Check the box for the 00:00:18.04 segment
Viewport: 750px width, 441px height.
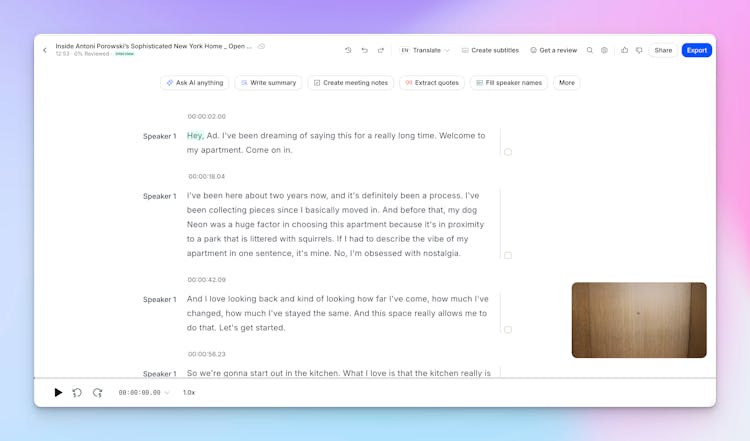click(508, 255)
